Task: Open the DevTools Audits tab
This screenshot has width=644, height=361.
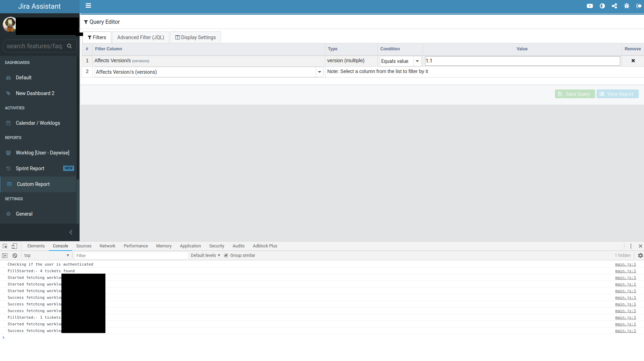Action: click(239, 246)
